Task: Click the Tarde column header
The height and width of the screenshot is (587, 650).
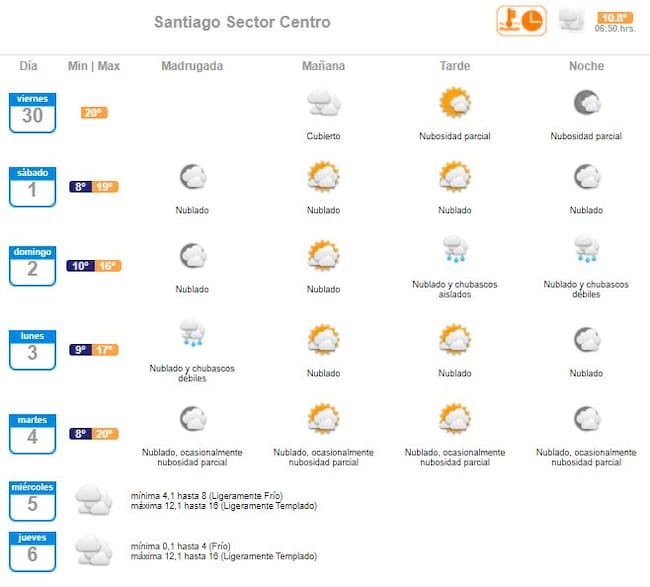Action: click(x=455, y=66)
